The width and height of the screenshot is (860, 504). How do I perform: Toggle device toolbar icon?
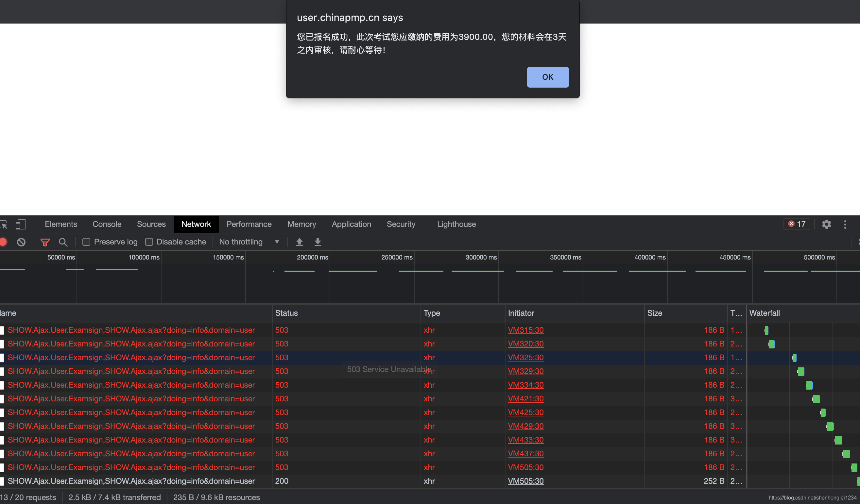coord(21,224)
